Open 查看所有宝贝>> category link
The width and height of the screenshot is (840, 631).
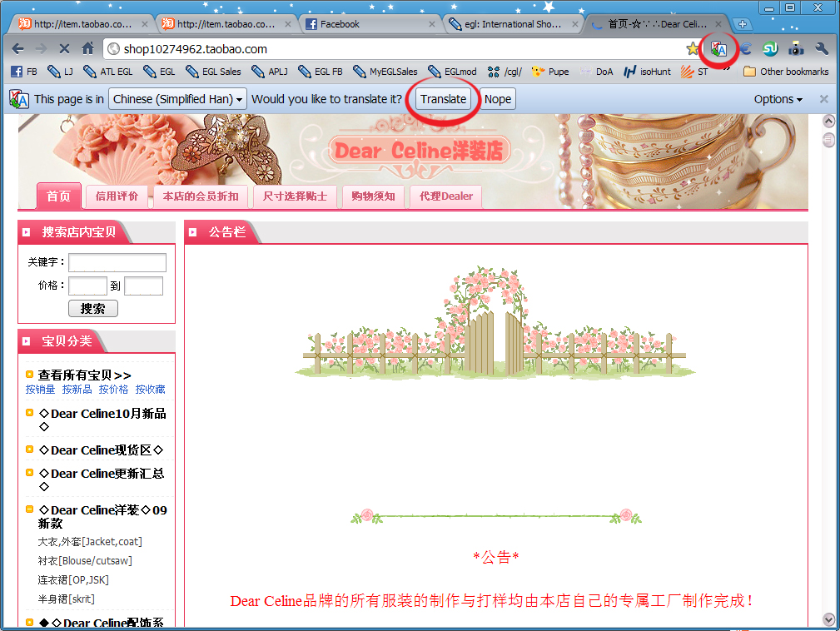coord(84,375)
